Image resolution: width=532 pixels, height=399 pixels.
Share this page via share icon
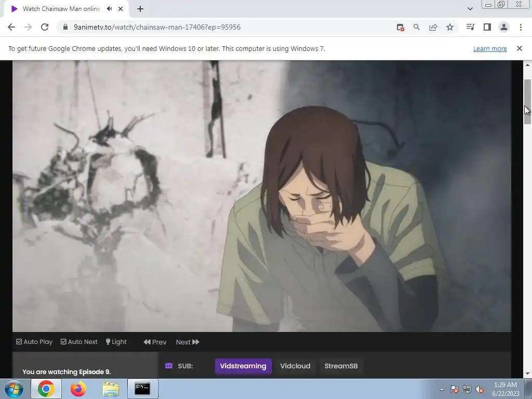click(433, 27)
